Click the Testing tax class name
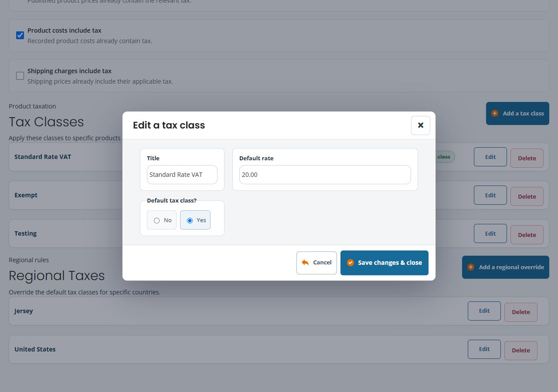 [26, 233]
